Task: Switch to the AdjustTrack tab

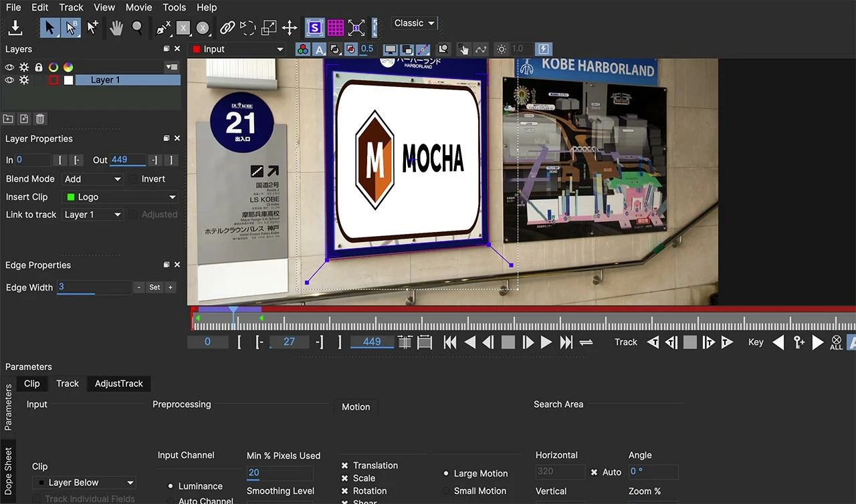Action: (x=119, y=384)
